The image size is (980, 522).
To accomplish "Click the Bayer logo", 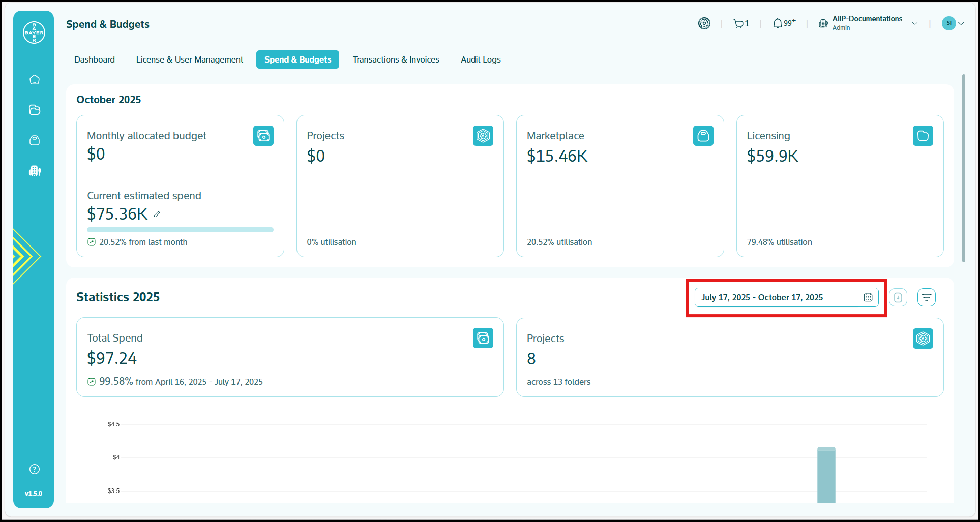I will pos(34,33).
